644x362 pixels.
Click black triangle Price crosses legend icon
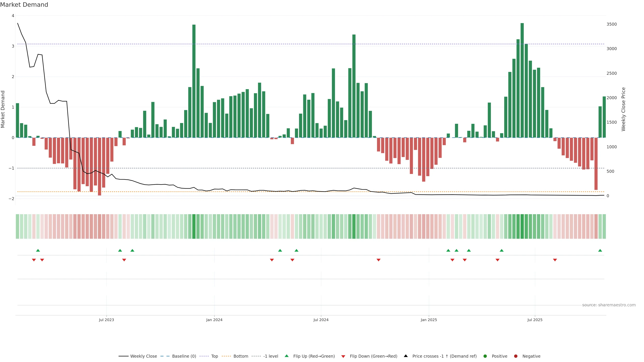tap(406, 356)
